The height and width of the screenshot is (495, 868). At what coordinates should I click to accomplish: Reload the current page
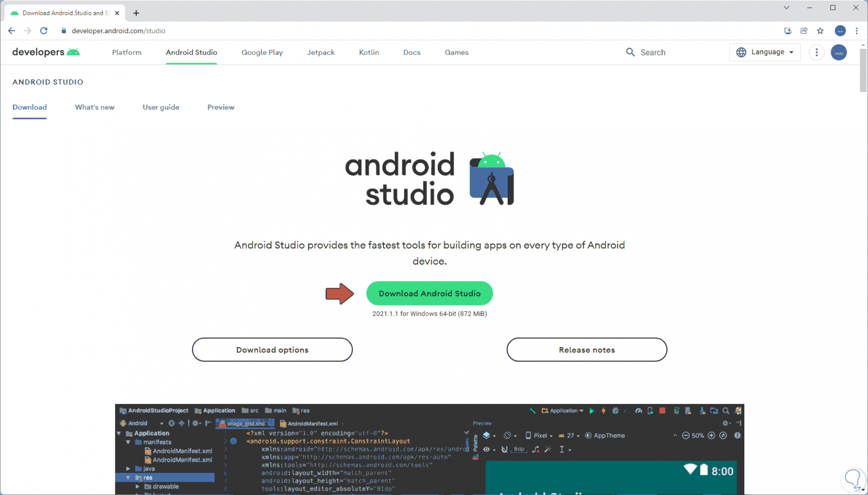[x=44, y=31]
